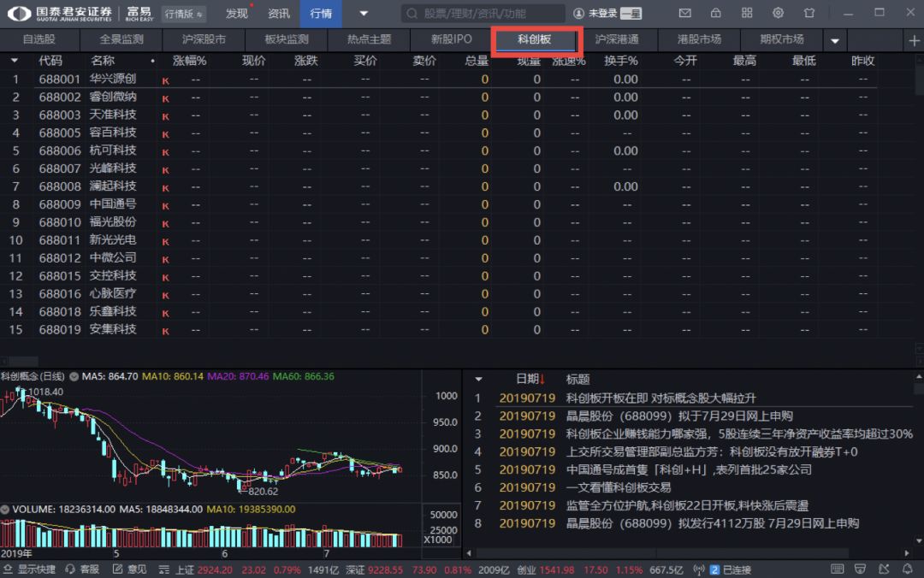Click the message tray icon in the status bar

point(861,569)
